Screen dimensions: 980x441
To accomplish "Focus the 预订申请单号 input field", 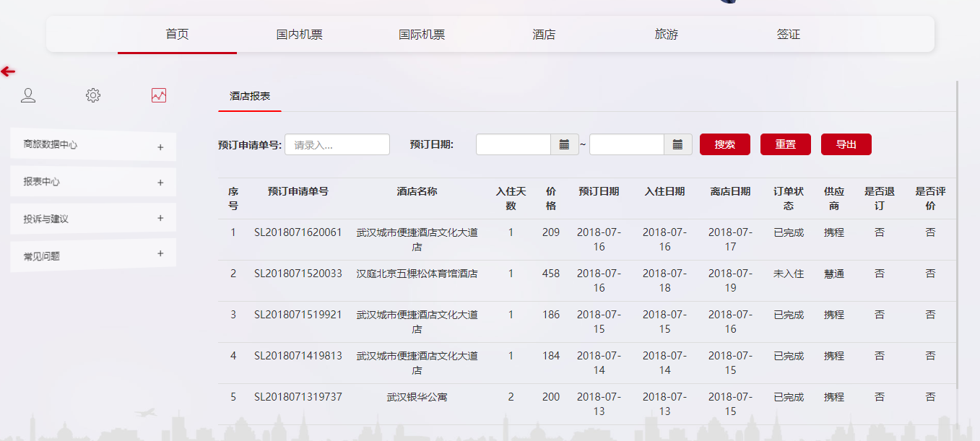I will [x=337, y=144].
